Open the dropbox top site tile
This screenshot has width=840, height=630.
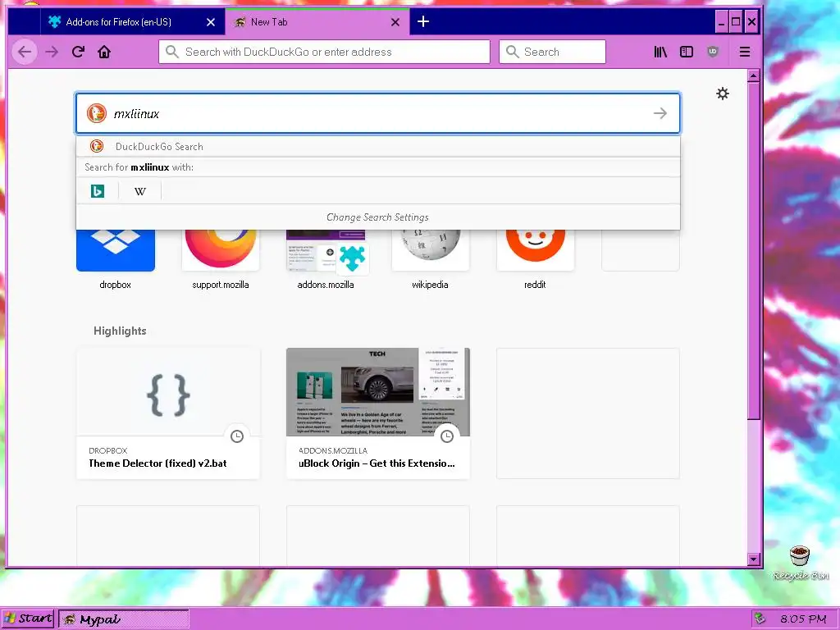pyautogui.click(x=115, y=249)
